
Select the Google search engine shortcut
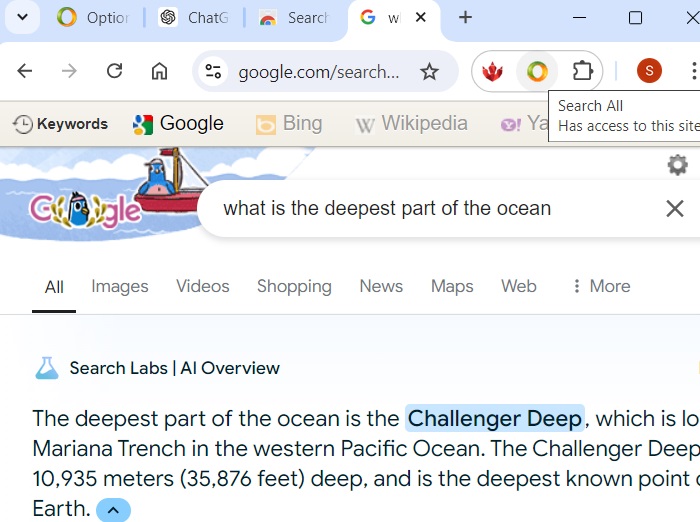click(x=178, y=124)
